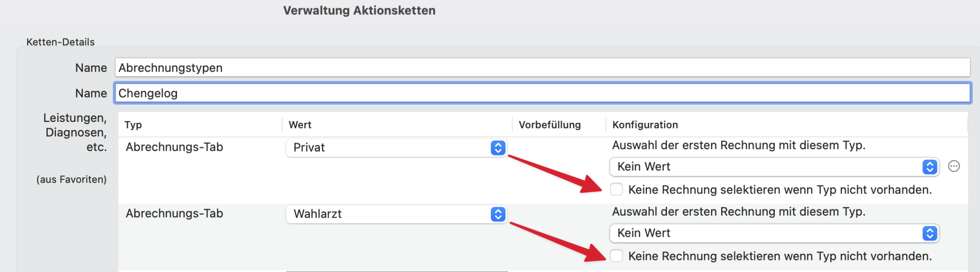This screenshot has height=272, width=980.
Task: Select the Abrechnungs-Tab row with Wahlarzt
Action: tap(175, 214)
